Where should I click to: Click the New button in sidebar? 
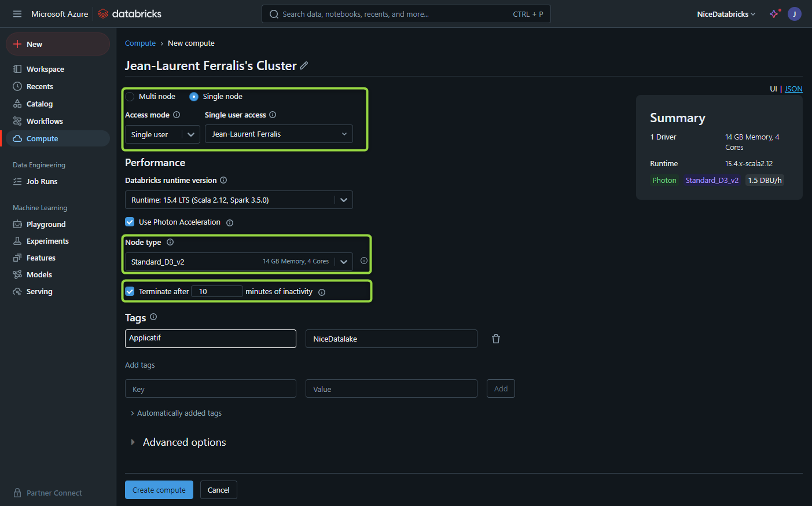[58, 44]
